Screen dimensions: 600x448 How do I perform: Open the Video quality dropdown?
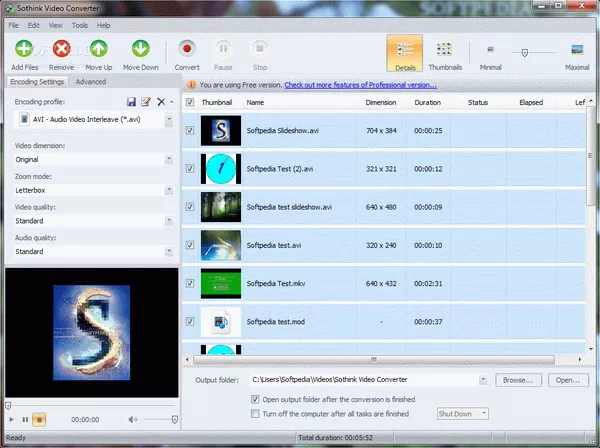(x=169, y=221)
